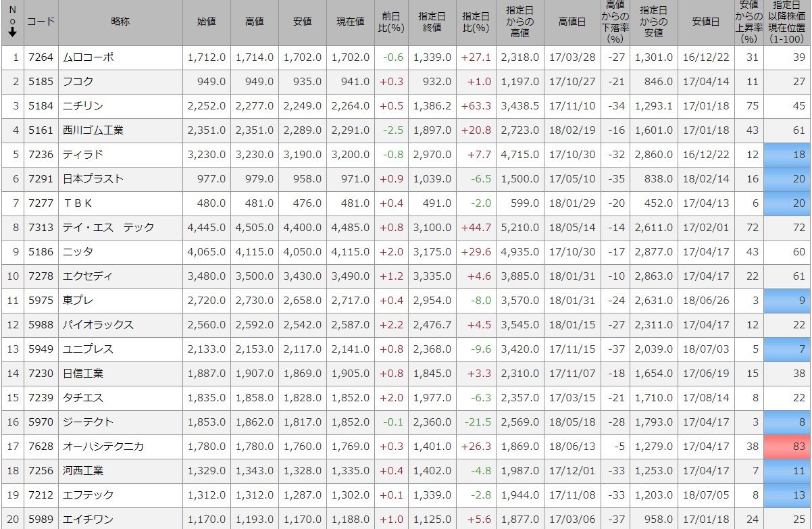The image size is (812, 529).
Task: Click stock code 7628
Action: coord(41,447)
